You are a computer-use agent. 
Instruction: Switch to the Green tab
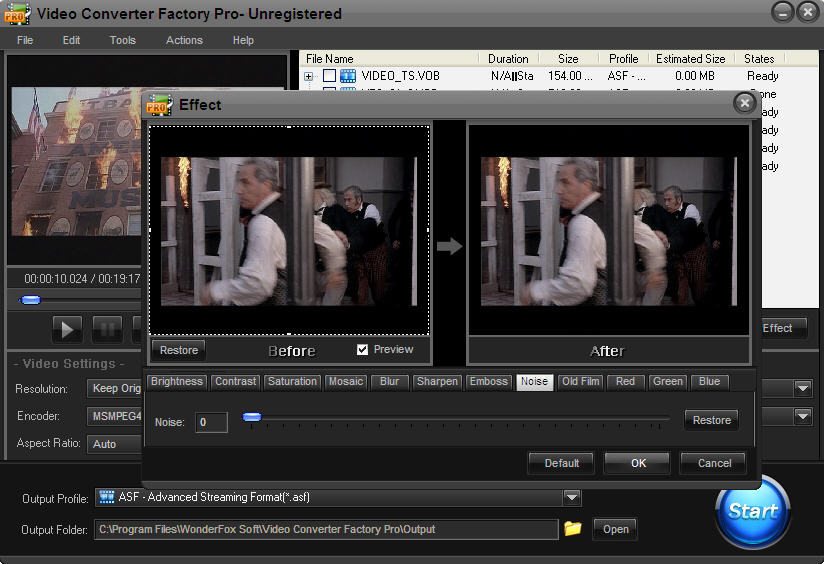667,382
